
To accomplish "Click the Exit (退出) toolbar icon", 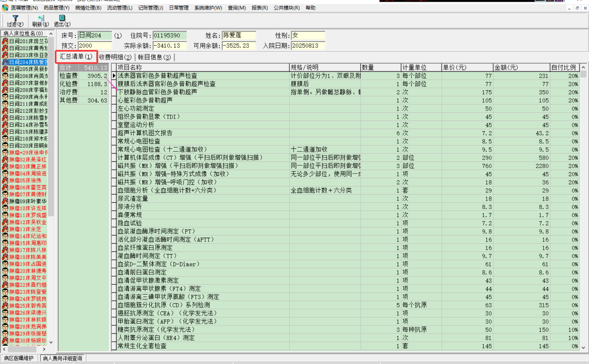I will 62,18.
